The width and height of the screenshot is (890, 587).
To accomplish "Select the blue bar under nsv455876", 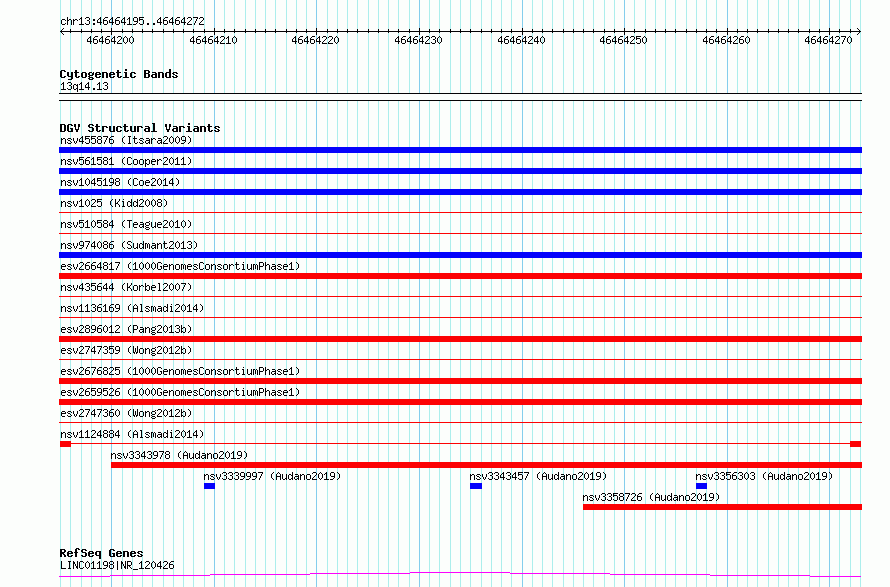I will (460, 150).
